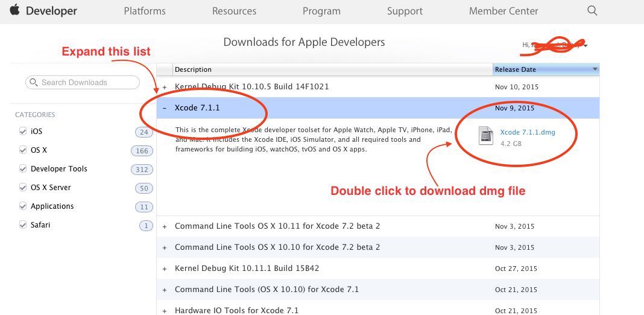This screenshot has width=644, height=315.
Task: Toggle the iOS category checkbox
Action: (23, 131)
